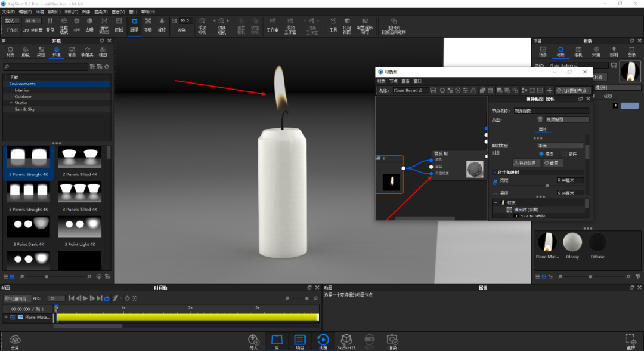The height and width of the screenshot is (351, 644).
Task: Switch to the Textures (纹理) library tab
Action: (x=41, y=51)
